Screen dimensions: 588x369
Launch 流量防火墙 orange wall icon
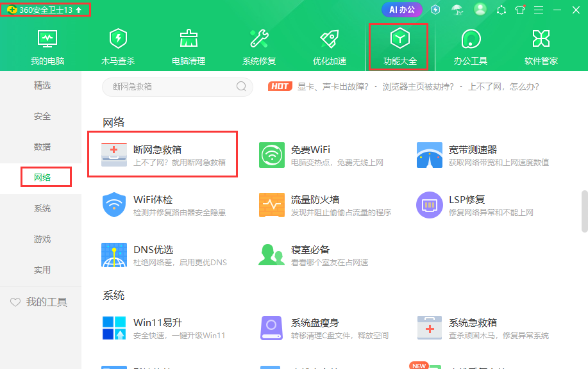pos(272,205)
